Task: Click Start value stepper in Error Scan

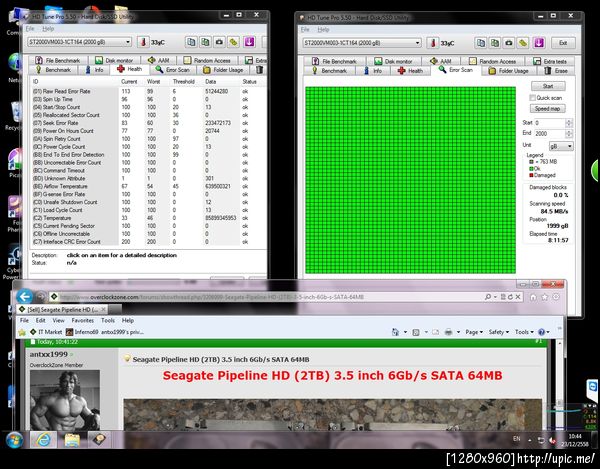Action: click(569, 123)
